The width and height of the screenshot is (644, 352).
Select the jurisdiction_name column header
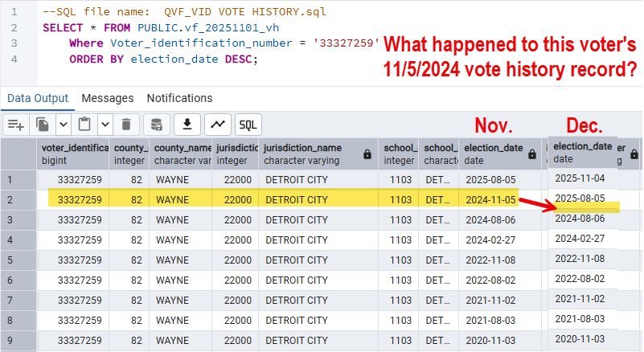tap(318, 154)
